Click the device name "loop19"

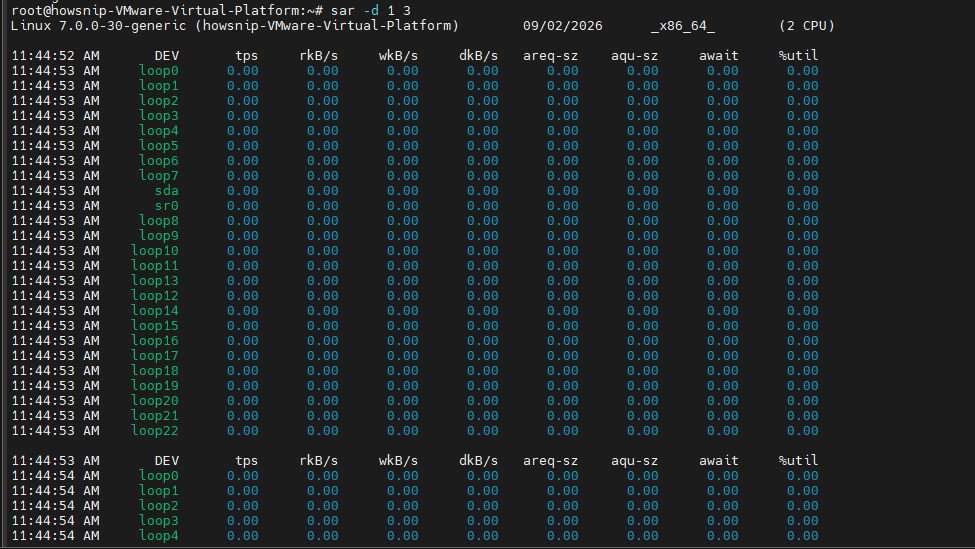(x=155, y=385)
